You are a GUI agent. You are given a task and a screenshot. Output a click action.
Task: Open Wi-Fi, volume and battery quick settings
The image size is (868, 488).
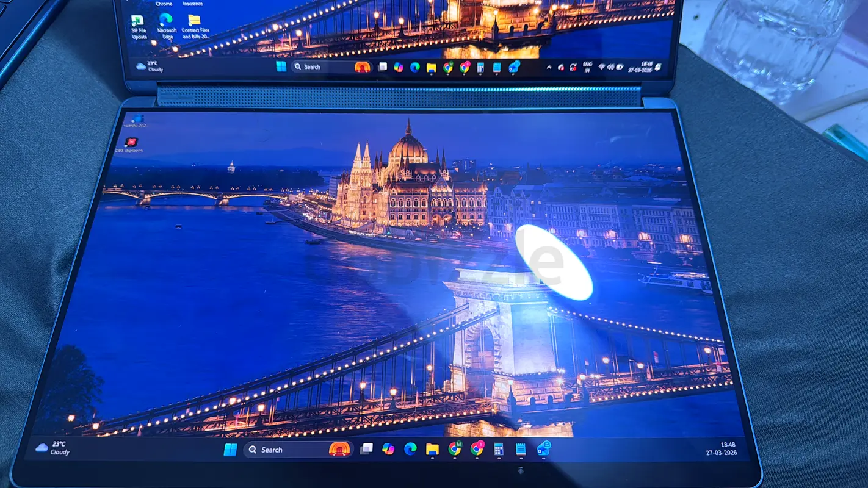pos(610,66)
